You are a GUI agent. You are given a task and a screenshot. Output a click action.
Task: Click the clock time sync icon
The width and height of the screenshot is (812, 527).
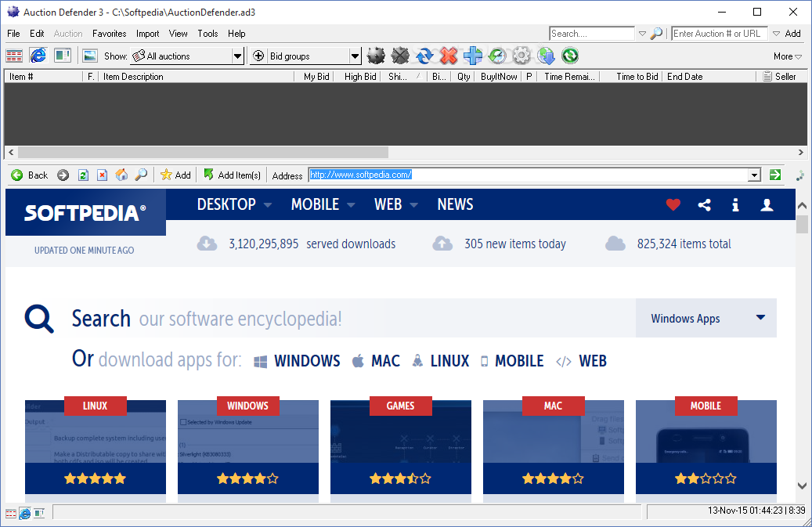click(x=497, y=56)
